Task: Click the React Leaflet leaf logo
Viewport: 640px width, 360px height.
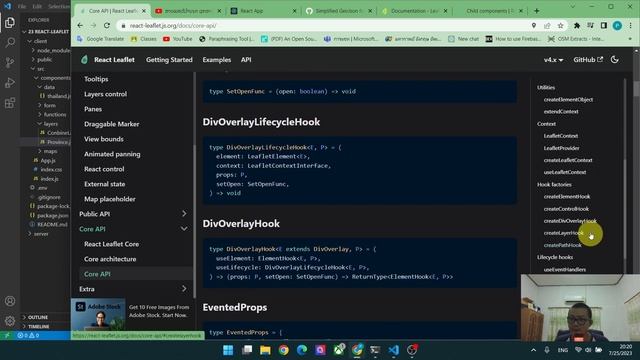Action: pyautogui.click(x=84, y=60)
